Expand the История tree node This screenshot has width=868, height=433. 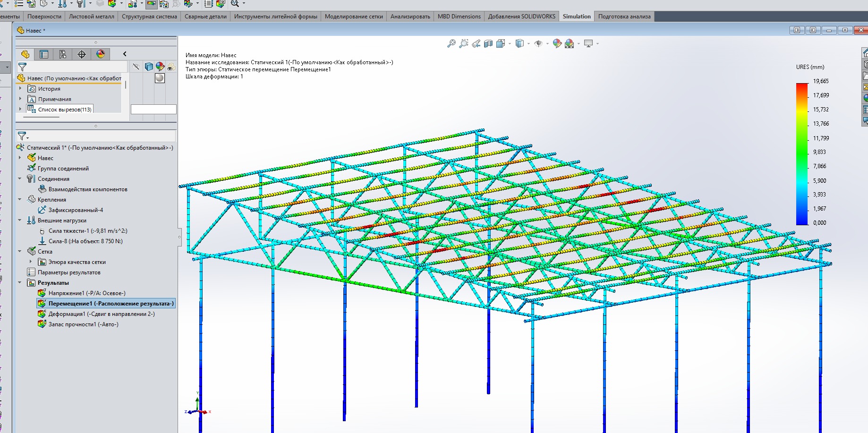tap(20, 88)
